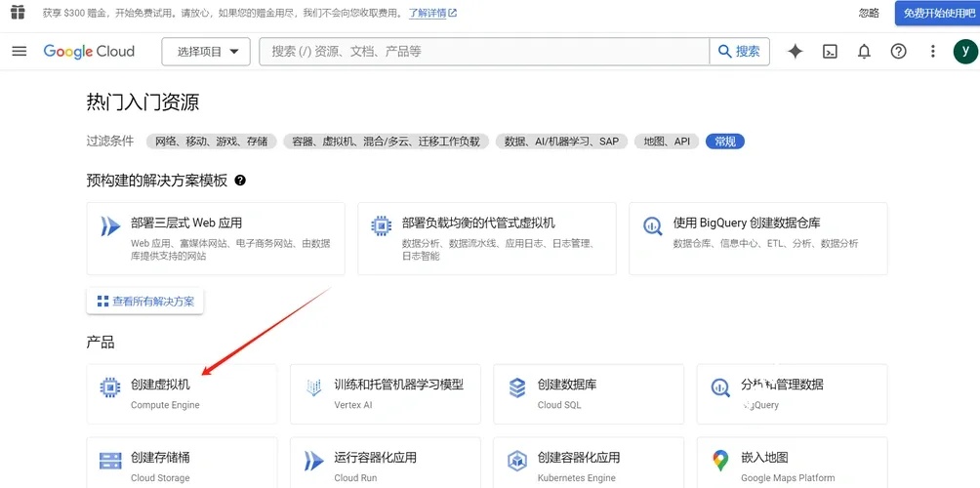Image resolution: width=980 pixels, height=488 pixels.
Task: Click the 部署三层式 Web 应用 icon
Action: (110, 225)
